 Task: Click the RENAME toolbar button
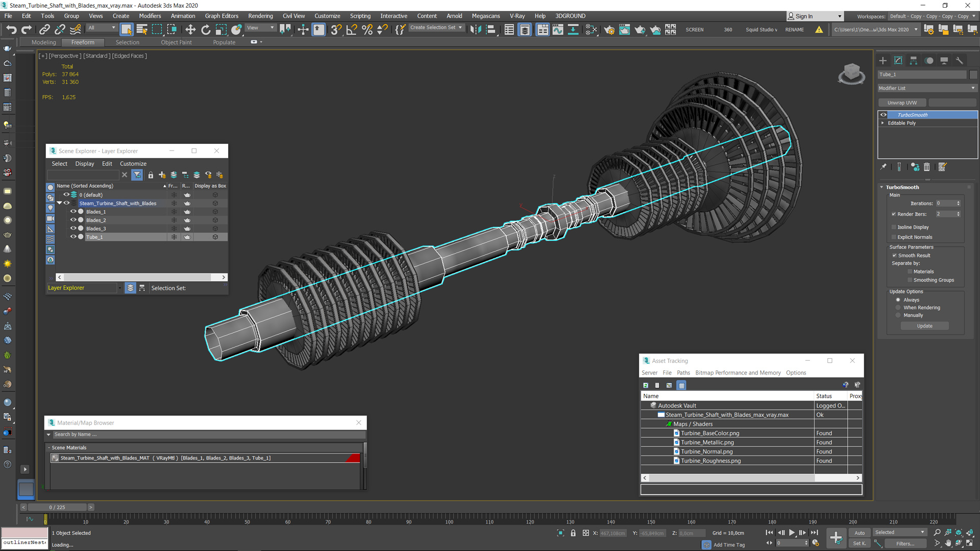[x=794, y=30]
